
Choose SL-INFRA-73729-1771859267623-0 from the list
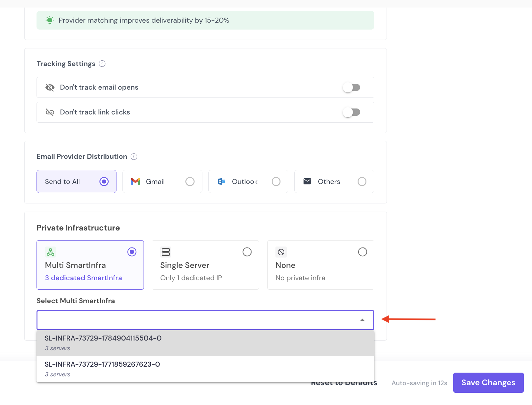click(205, 369)
